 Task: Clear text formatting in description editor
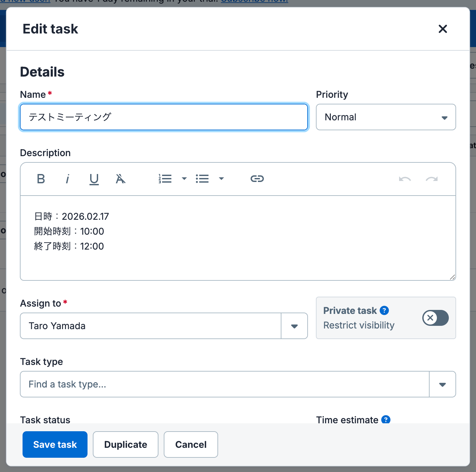120,179
